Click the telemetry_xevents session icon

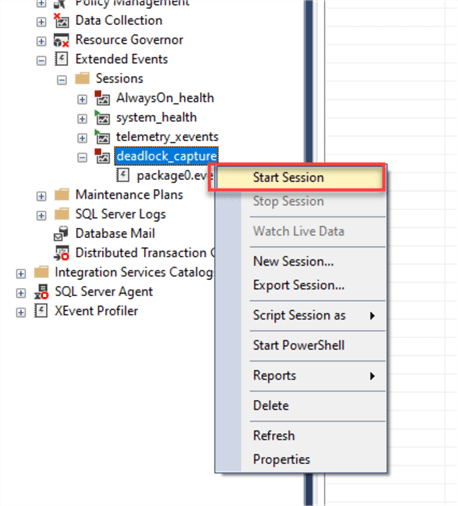pos(102,137)
